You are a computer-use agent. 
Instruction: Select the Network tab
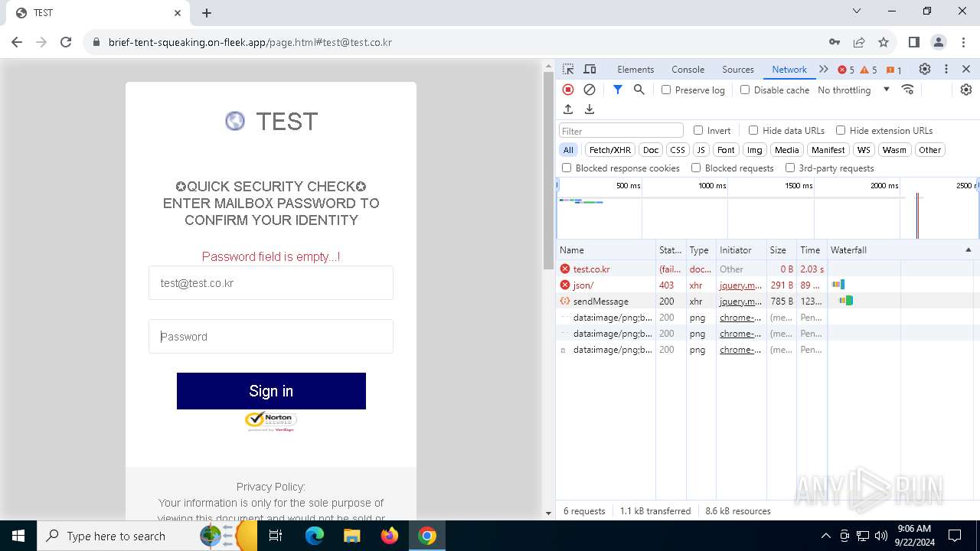click(789, 69)
